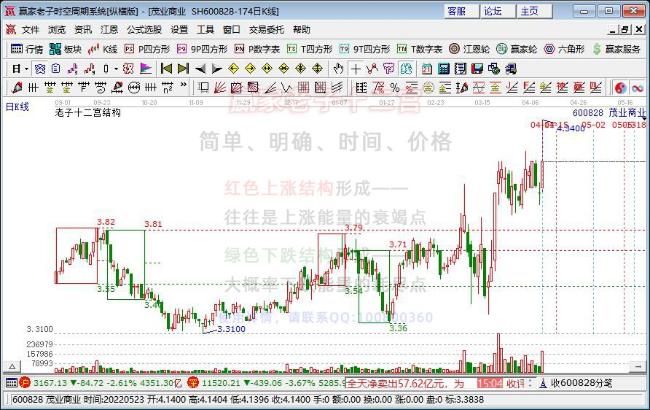This screenshot has width=650, height=410.
Task: Open the T四方形 tool
Action: click(x=309, y=49)
